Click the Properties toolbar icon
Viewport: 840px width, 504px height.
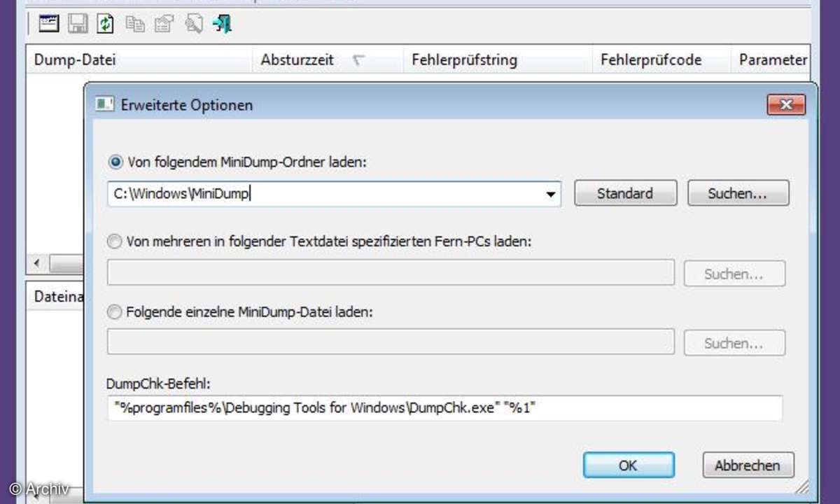coord(163,24)
